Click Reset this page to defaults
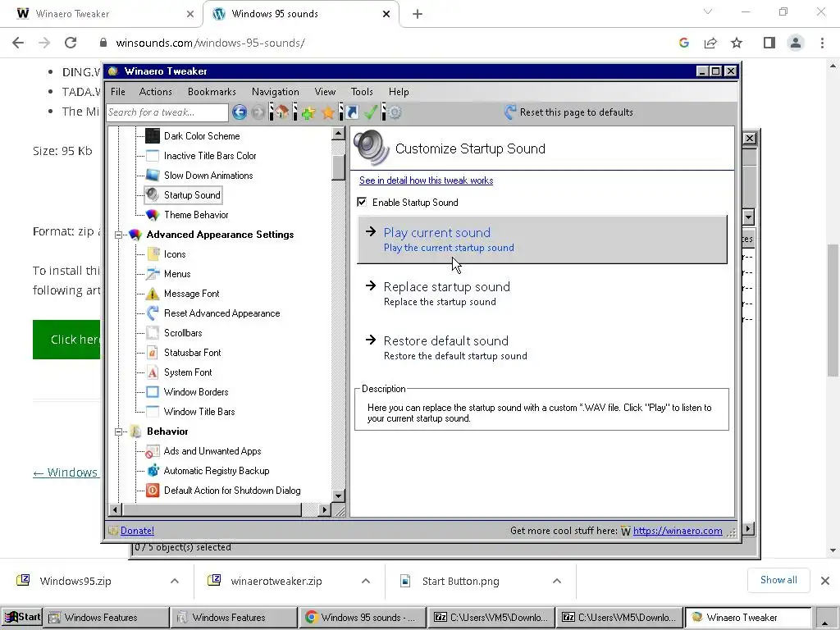The height and width of the screenshot is (630, 840). click(568, 112)
